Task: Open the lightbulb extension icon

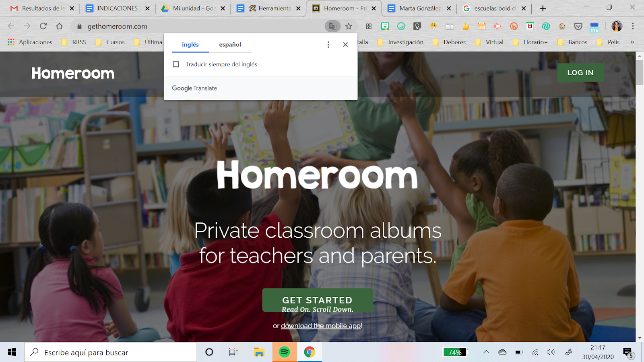Action: [x=417, y=26]
